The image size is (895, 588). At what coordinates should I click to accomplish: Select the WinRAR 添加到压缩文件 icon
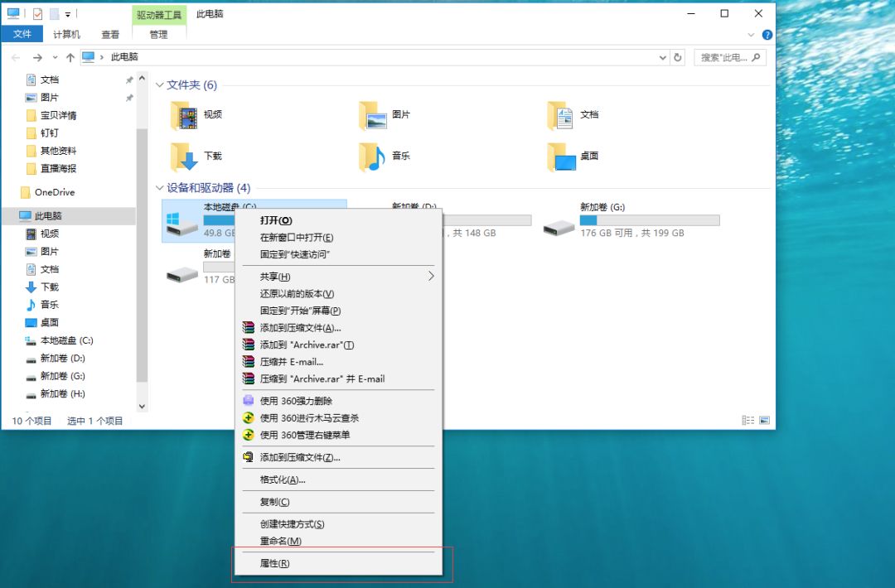[x=248, y=328]
